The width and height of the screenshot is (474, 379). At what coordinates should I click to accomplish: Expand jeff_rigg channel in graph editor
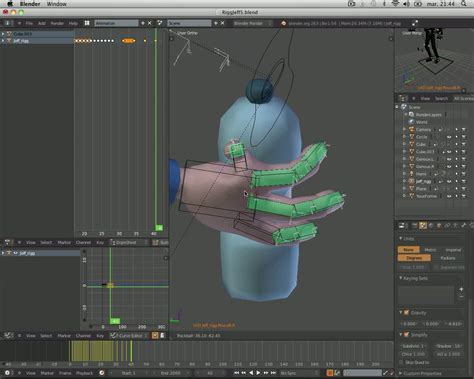(x=3, y=253)
